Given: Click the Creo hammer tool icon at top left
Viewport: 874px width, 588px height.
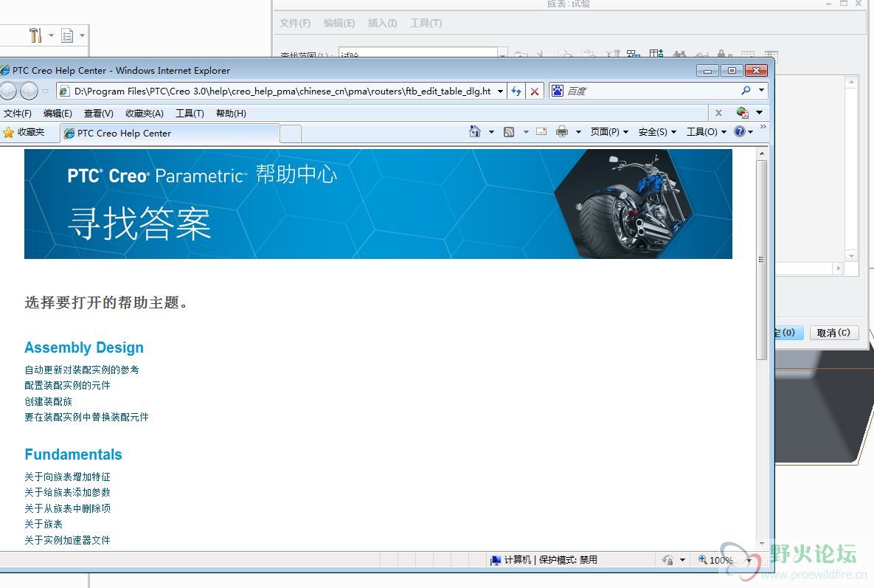Looking at the screenshot, I should point(35,35).
